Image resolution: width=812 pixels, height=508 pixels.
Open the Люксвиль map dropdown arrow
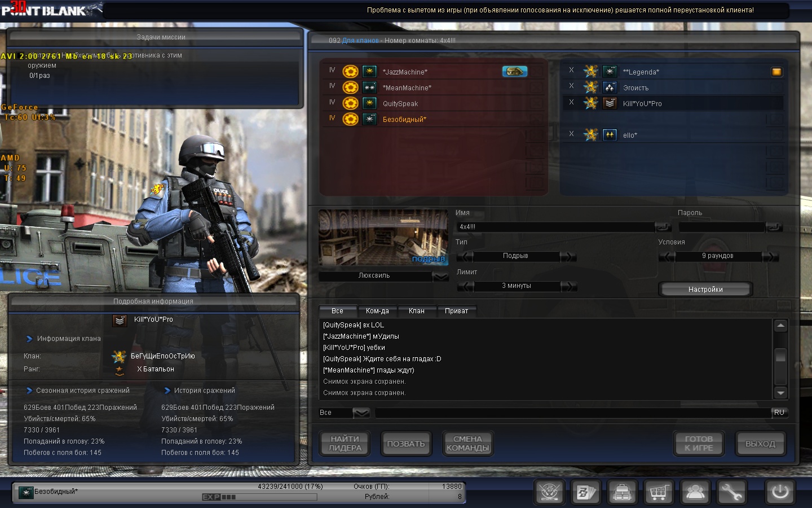(440, 276)
